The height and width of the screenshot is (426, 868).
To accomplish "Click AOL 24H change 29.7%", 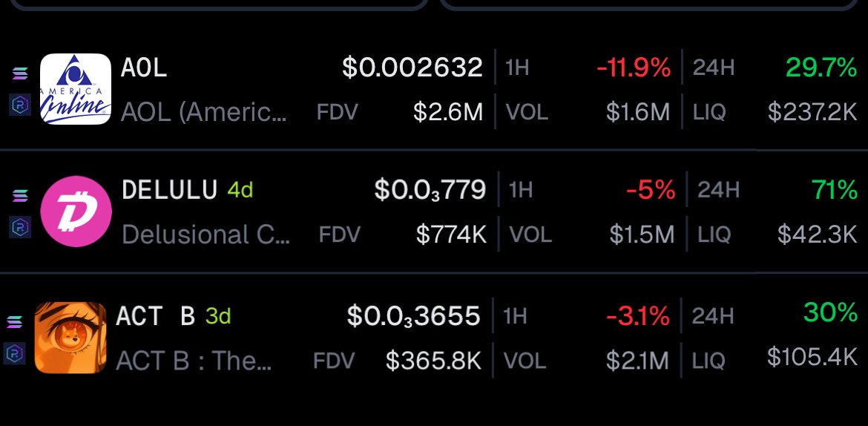I will (821, 68).
